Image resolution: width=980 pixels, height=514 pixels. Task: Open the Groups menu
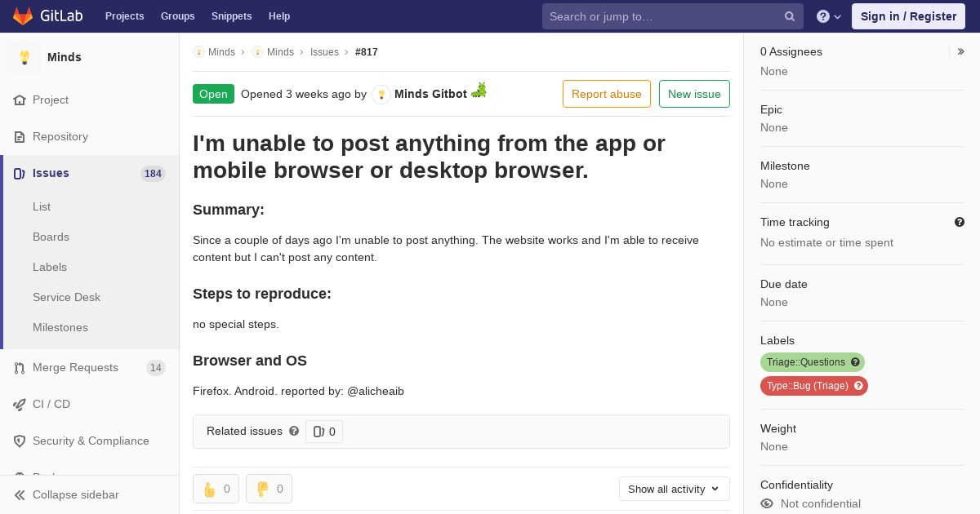[178, 16]
